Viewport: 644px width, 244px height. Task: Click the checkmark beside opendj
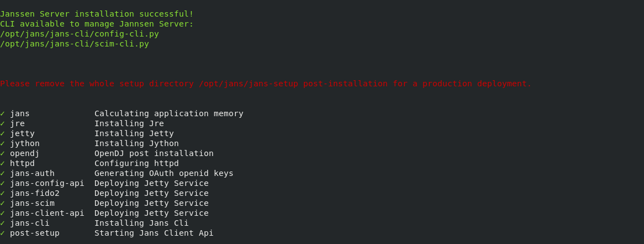pyautogui.click(x=2, y=153)
